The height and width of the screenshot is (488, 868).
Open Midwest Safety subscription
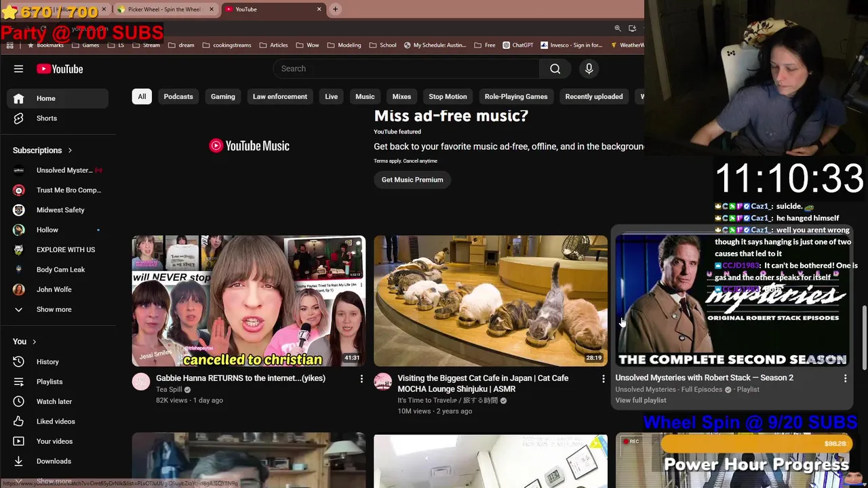point(58,210)
